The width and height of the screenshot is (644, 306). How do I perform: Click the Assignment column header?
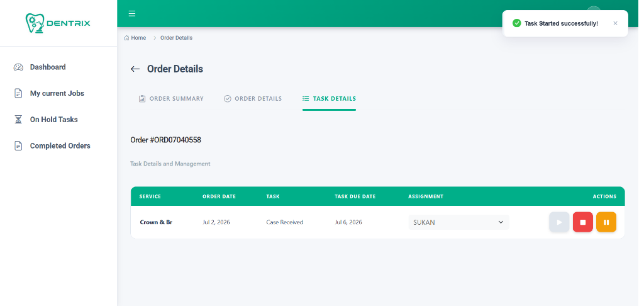pyautogui.click(x=426, y=196)
